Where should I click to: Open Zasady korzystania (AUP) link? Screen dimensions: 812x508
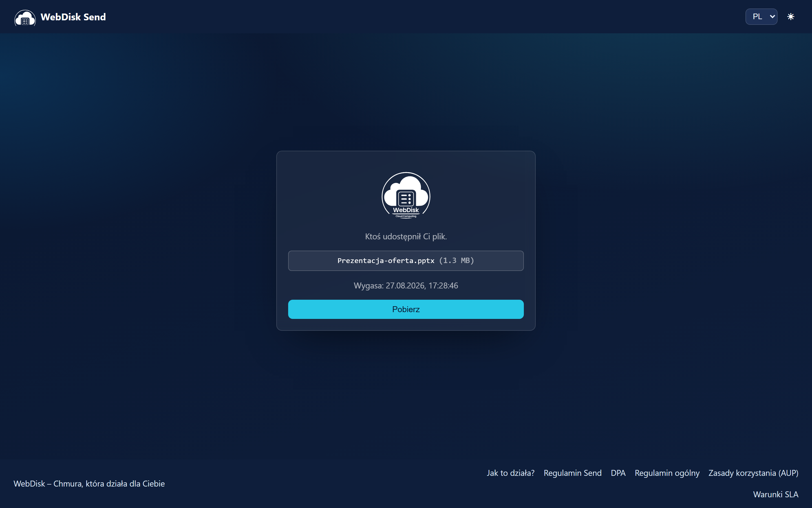pos(753,473)
